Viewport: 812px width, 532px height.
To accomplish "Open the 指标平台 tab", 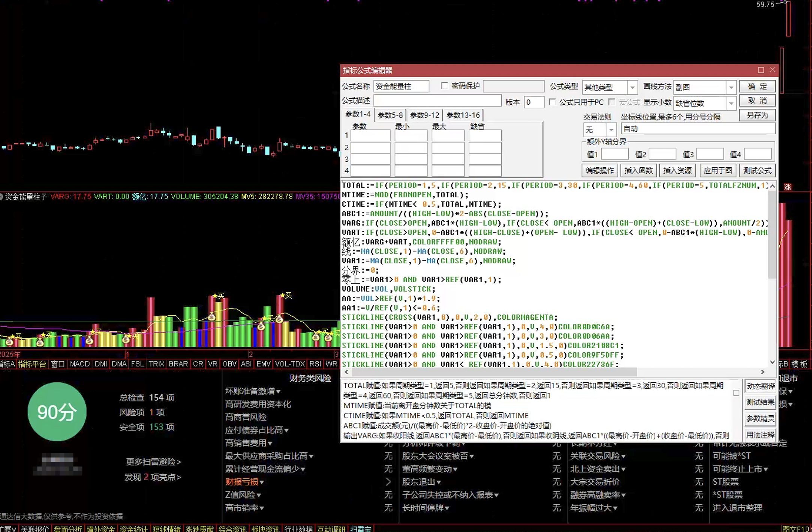I will click(x=32, y=364).
